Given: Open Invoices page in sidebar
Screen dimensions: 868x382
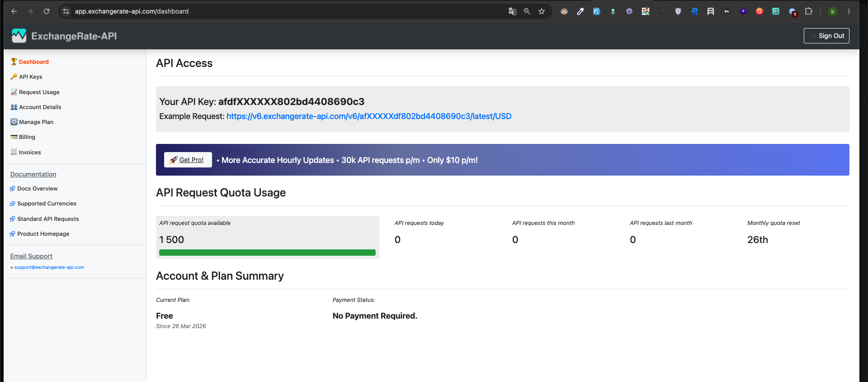Looking at the screenshot, I should pos(30,153).
